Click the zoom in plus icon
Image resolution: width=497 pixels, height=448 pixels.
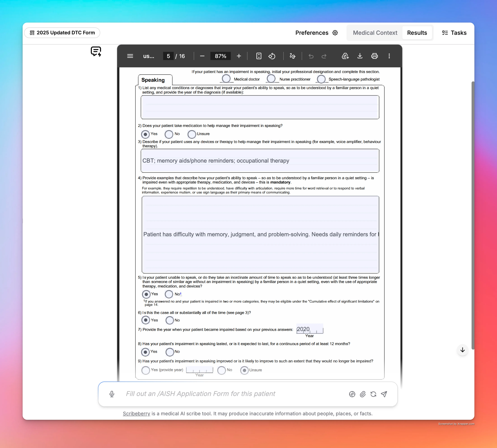click(x=239, y=56)
